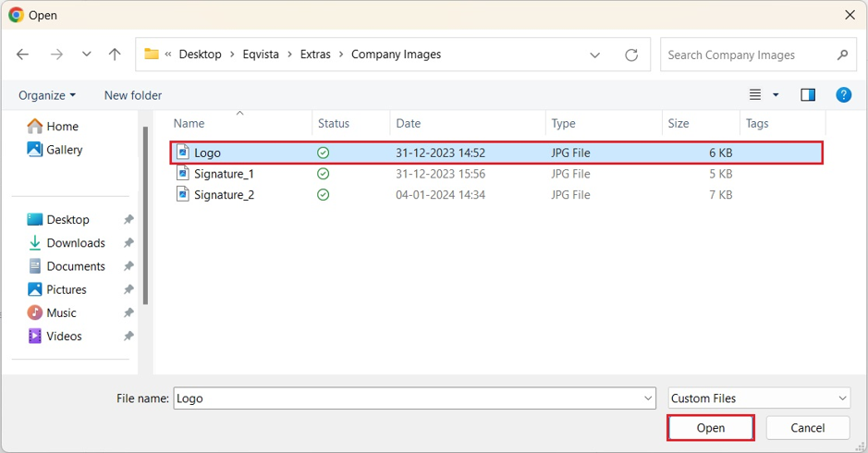868x453 pixels.
Task: Click Company Images in the breadcrumb
Action: [x=396, y=55]
